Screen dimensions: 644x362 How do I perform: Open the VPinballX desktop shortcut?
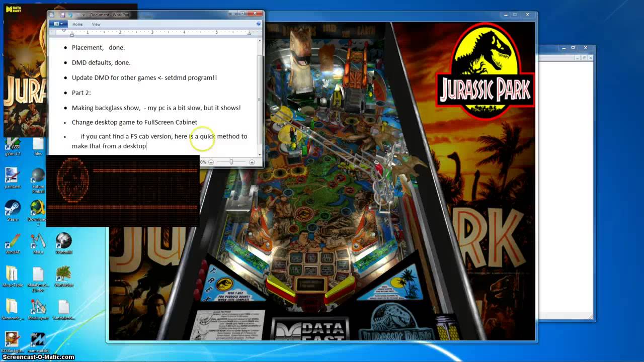click(64, 243)
